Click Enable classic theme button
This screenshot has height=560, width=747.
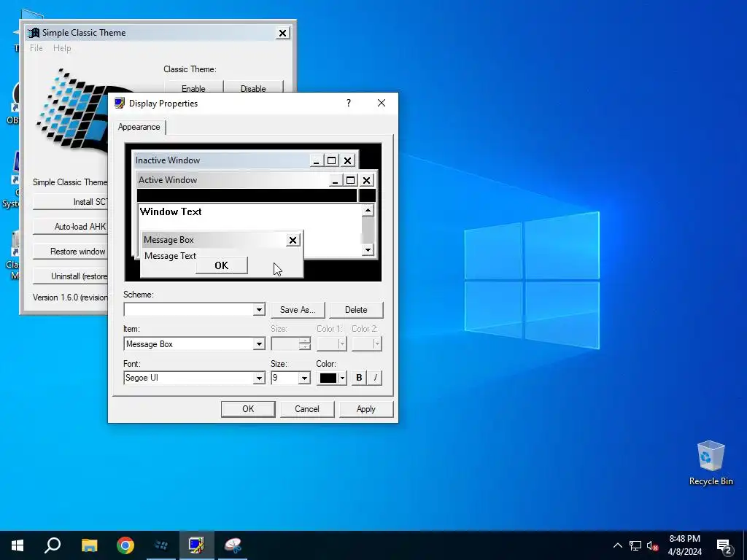tap(193, 87)
